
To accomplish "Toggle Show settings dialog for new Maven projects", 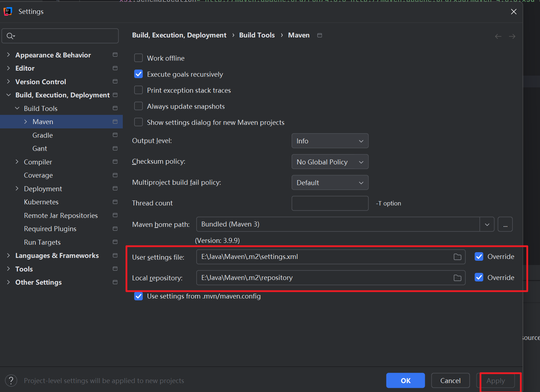I will tap(138, 122).
